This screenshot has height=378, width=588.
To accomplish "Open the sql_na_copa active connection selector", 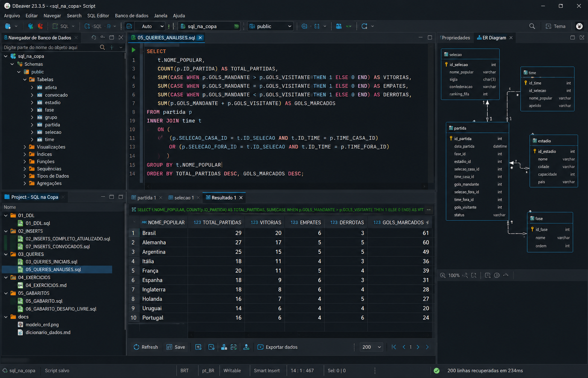I will (209, 26).
